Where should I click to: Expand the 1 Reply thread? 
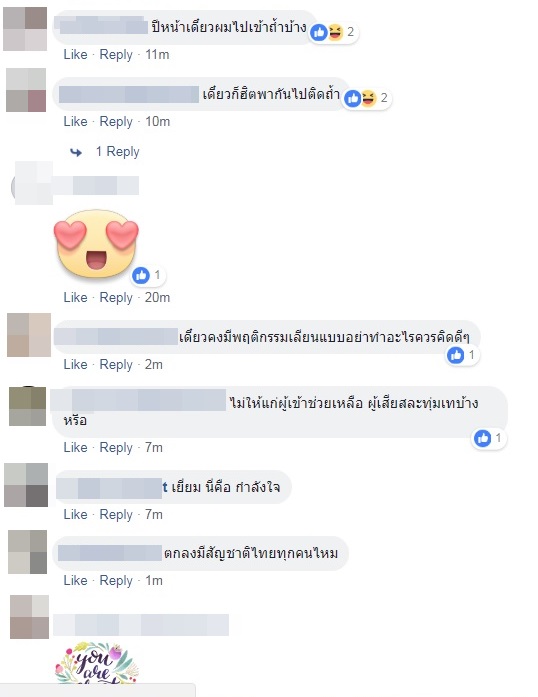[117, 152]
